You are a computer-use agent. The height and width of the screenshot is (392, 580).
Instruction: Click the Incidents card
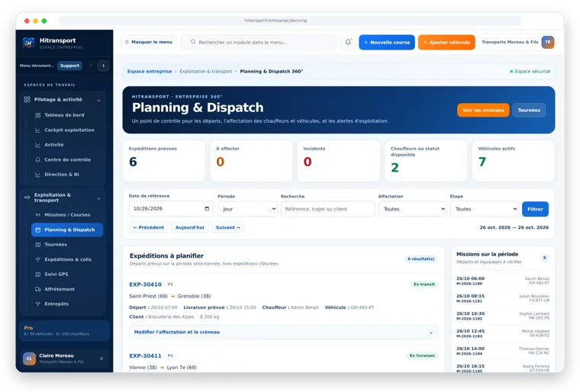(x=339, y=161)
